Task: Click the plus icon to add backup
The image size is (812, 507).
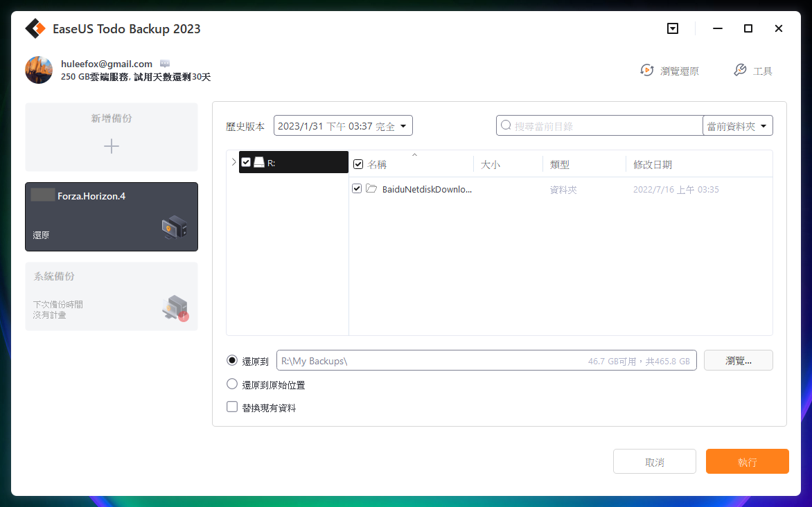Action: (x=112, y=146)
